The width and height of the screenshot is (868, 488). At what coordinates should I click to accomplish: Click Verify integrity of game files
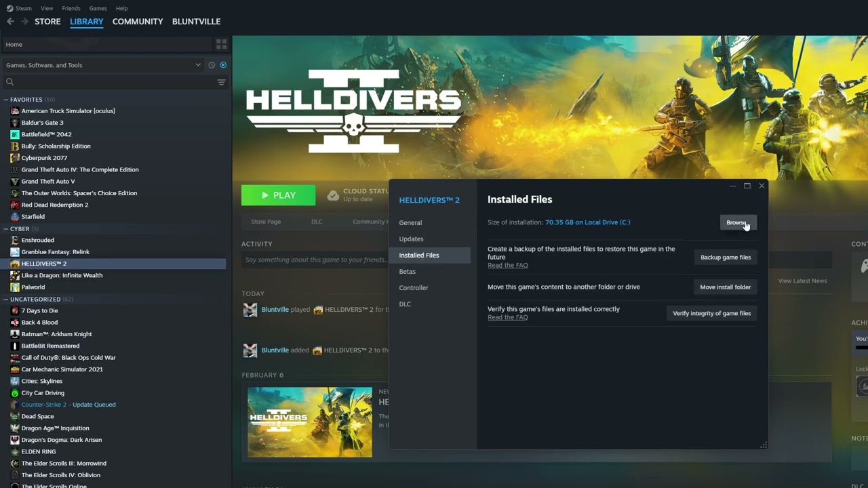pos(711,313)
